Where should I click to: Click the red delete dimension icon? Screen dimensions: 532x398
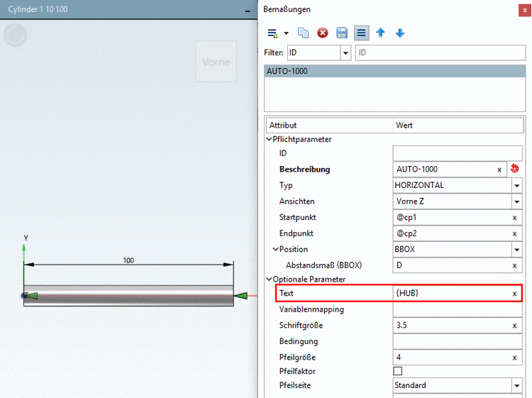[322, 33]
